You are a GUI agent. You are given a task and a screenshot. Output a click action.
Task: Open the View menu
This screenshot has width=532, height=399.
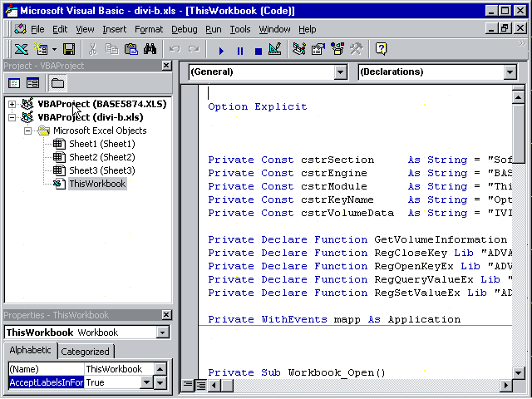(85, 30)
